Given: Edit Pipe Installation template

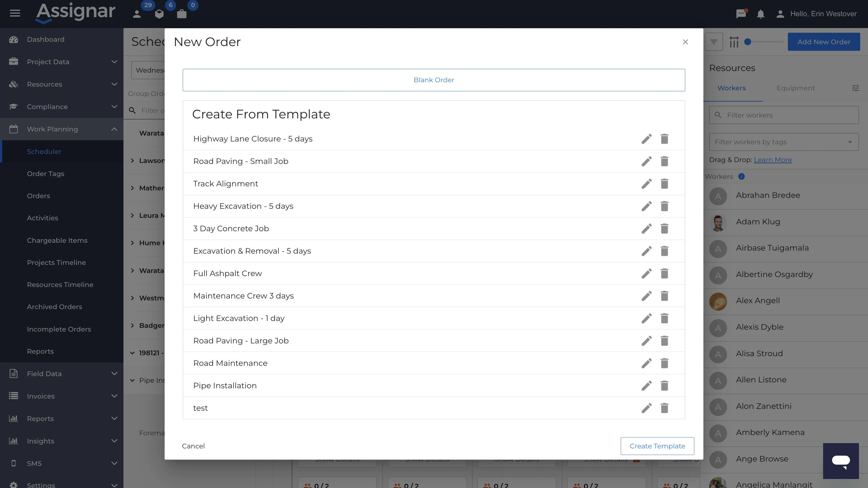Looking at the screenshot, I should (x=646, y=385).
